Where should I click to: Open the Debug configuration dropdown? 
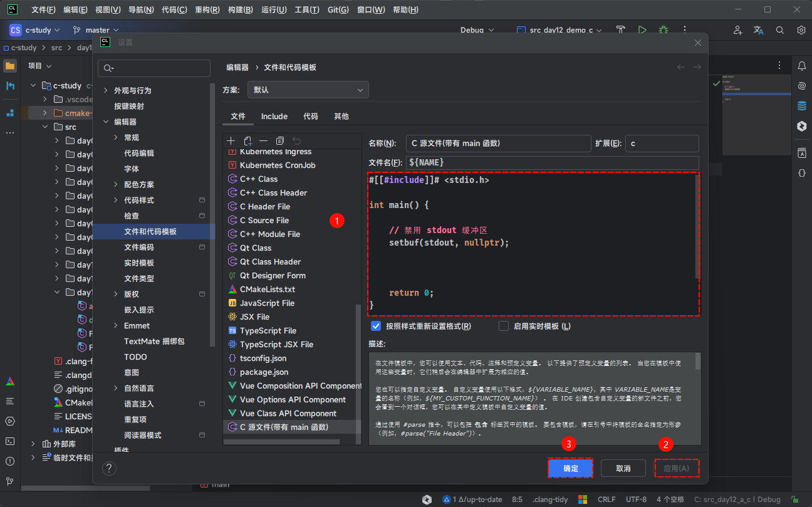(477, 30)
